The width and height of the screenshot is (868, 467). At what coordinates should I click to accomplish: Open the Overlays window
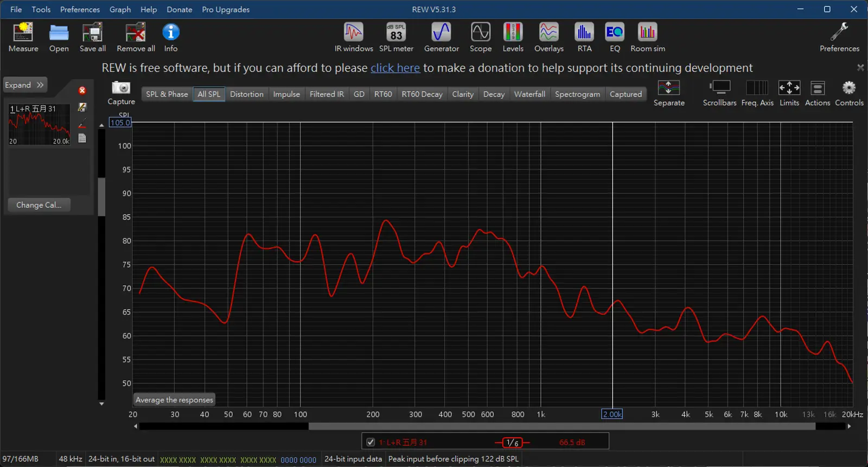click(x=548, y=37)
